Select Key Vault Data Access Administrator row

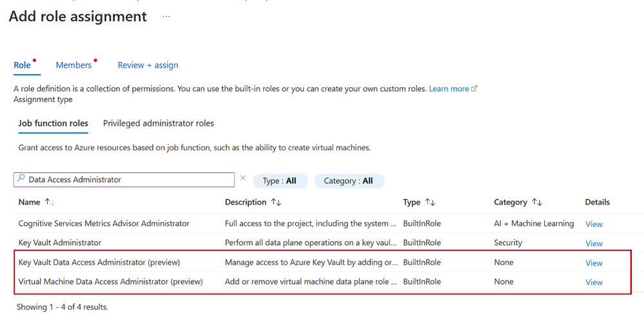click(x=99, y=263)
